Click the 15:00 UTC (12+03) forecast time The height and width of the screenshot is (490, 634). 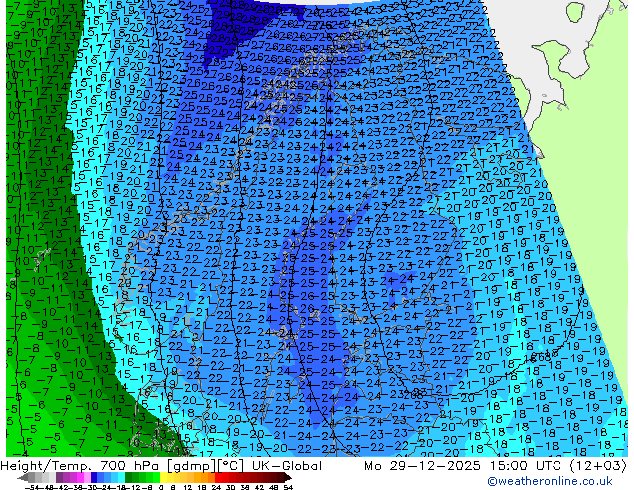558,466
